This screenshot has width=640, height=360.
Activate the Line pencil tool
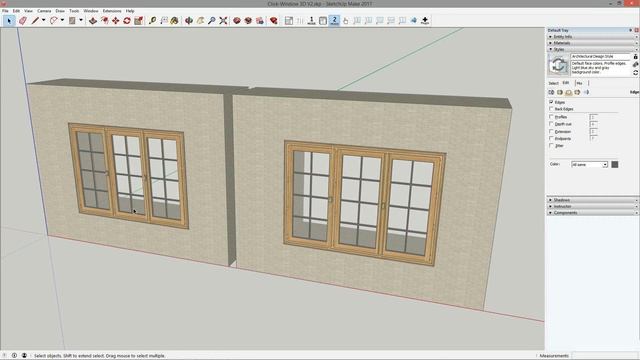click(x=36, y=20)
